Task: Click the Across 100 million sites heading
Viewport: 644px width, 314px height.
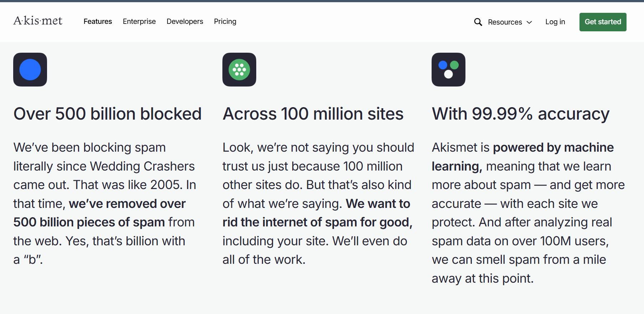Action: (313, 114)
